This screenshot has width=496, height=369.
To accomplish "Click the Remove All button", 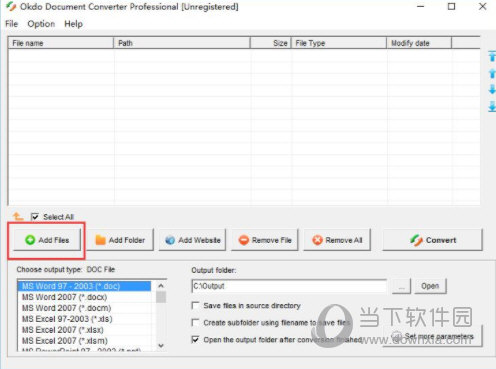I will tap(337, 240).
